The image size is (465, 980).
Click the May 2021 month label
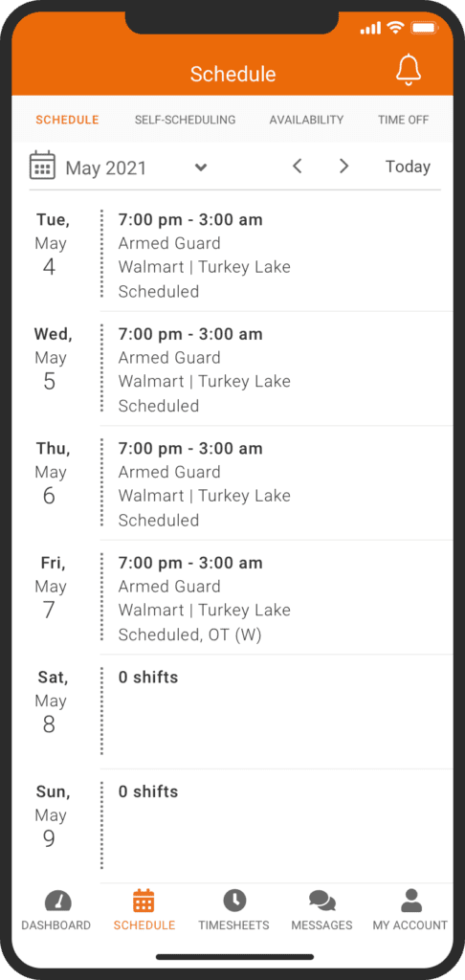click(106, 168)
